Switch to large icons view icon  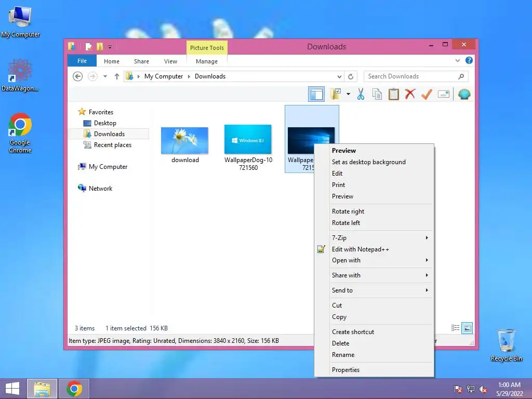(x=467, y=328)
